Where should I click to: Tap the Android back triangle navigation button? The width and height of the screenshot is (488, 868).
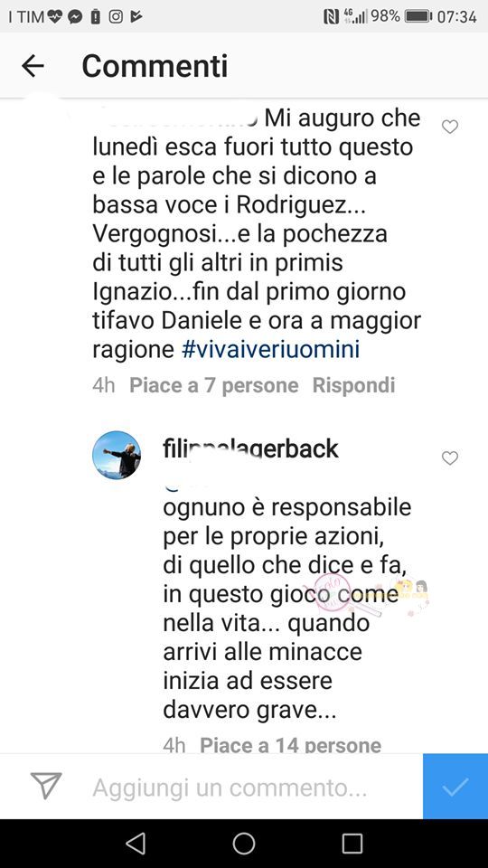tap(136, 844)
